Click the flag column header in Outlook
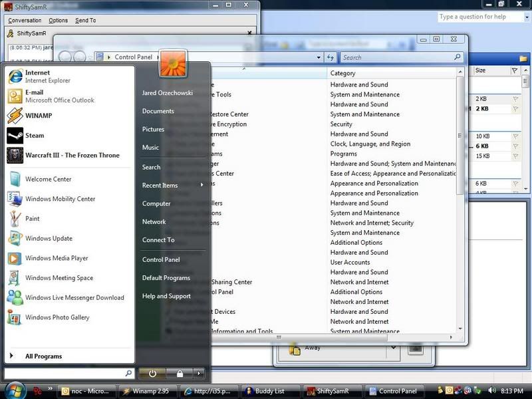This screenshot has height=399, width=532. coord(515,70)
